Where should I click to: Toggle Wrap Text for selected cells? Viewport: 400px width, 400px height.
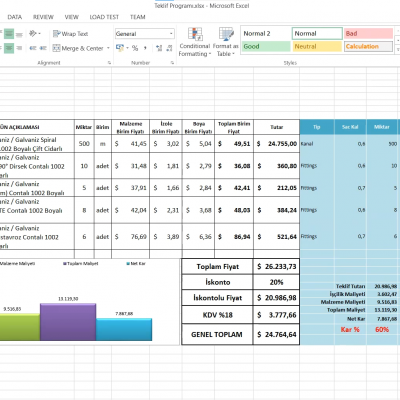pos(70,34)
